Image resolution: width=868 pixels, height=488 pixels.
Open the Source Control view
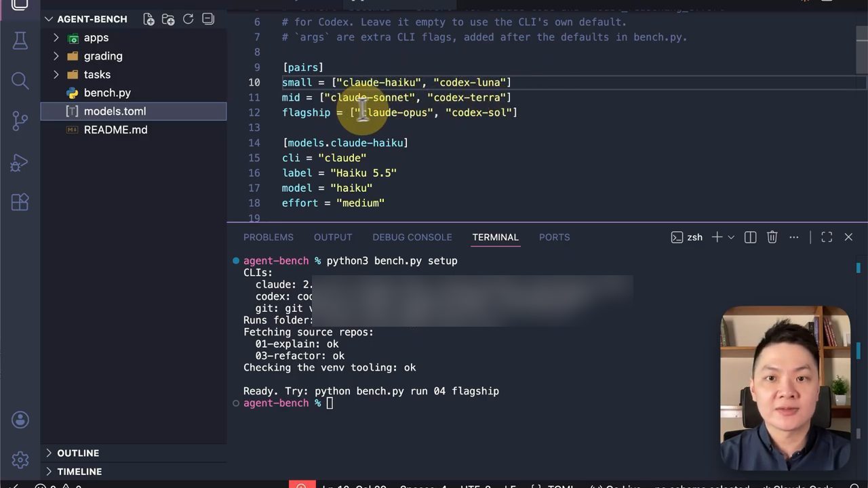pos(20,121)
